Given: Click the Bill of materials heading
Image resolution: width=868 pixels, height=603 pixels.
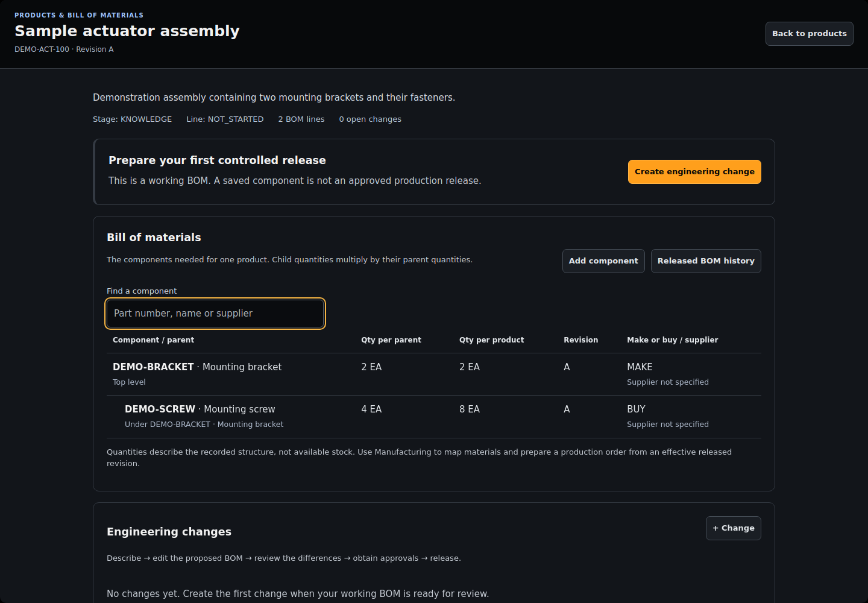Looking at the screenshot, I should click(x=154, y=238).
